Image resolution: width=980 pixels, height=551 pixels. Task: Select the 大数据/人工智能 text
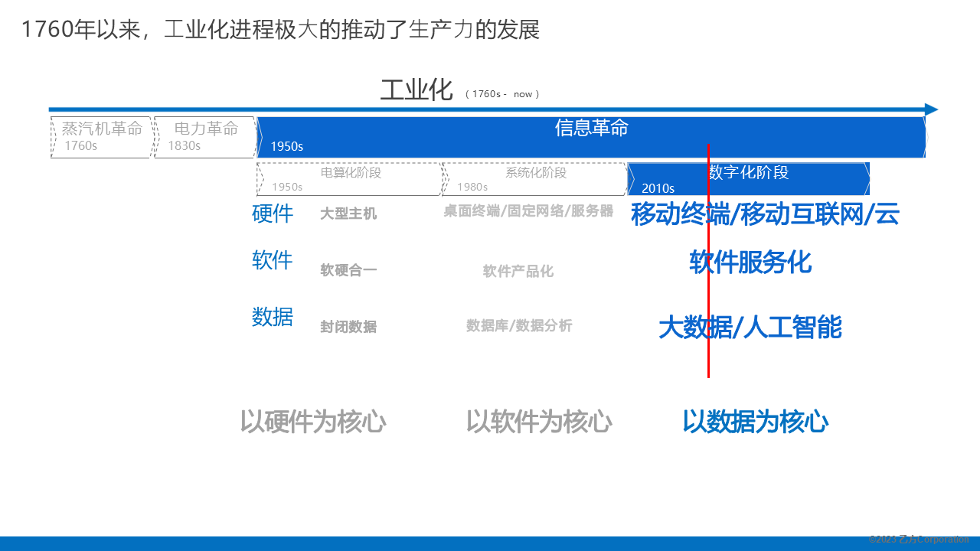pyautogui.click(x=750, y=328)
